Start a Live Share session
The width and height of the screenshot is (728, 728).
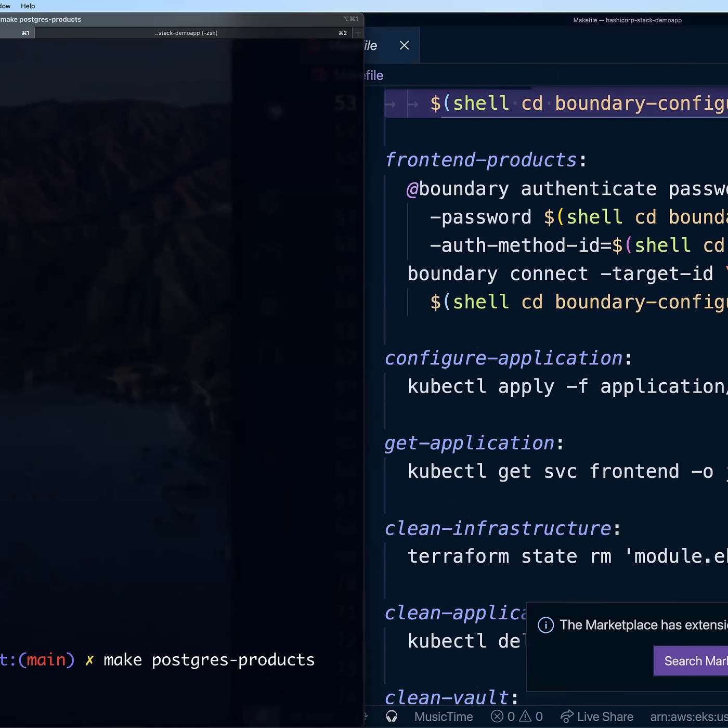pos(597,717)
